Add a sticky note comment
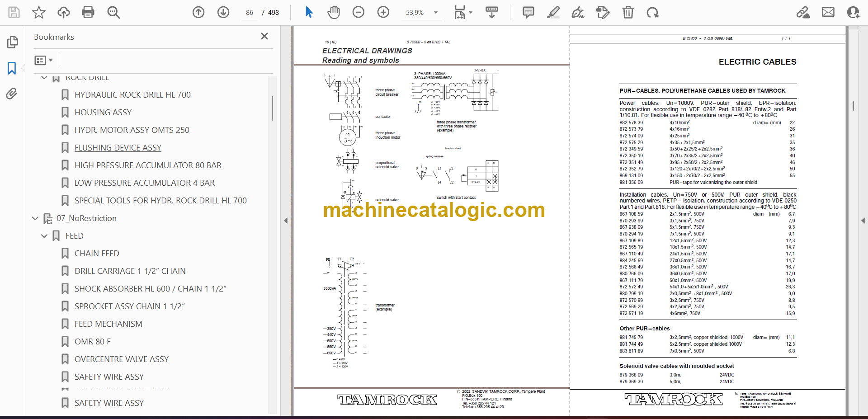868x419 pixels. click(x=528, y=12)
